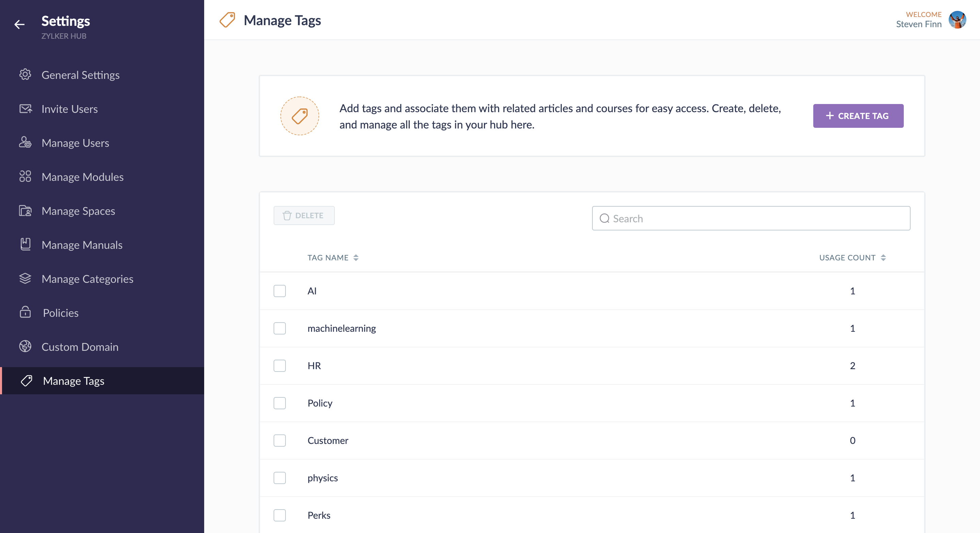Tick the Customer tag checkbox
Screen dimensions: 980x533
pos(280,440)
